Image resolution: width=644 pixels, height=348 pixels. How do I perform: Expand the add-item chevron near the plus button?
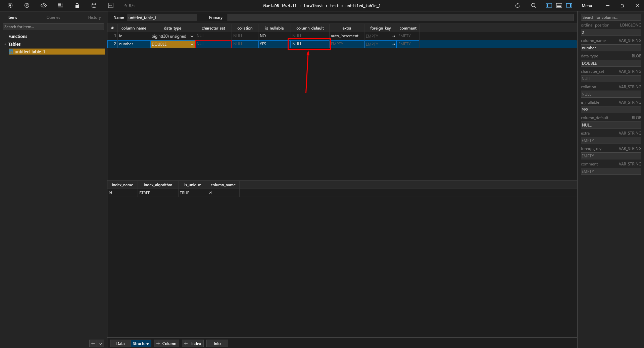[100, 343]
